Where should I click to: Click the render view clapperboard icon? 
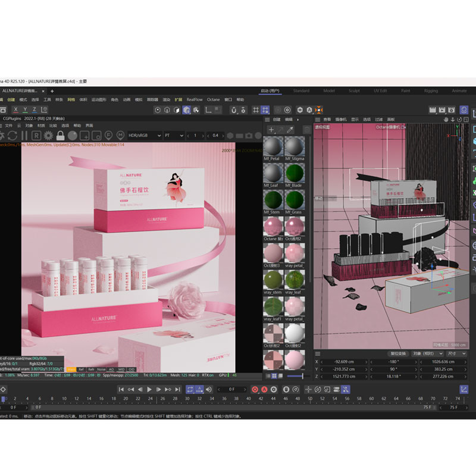click(x=433, y=110)
